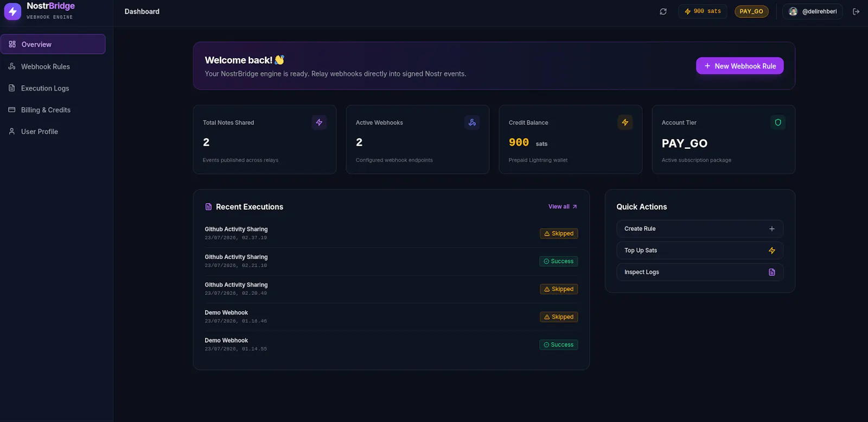Viewport: 868px width, 422px height.
Task: Click the Prepaid Lightning wallet caption
Action: point(538,160)
